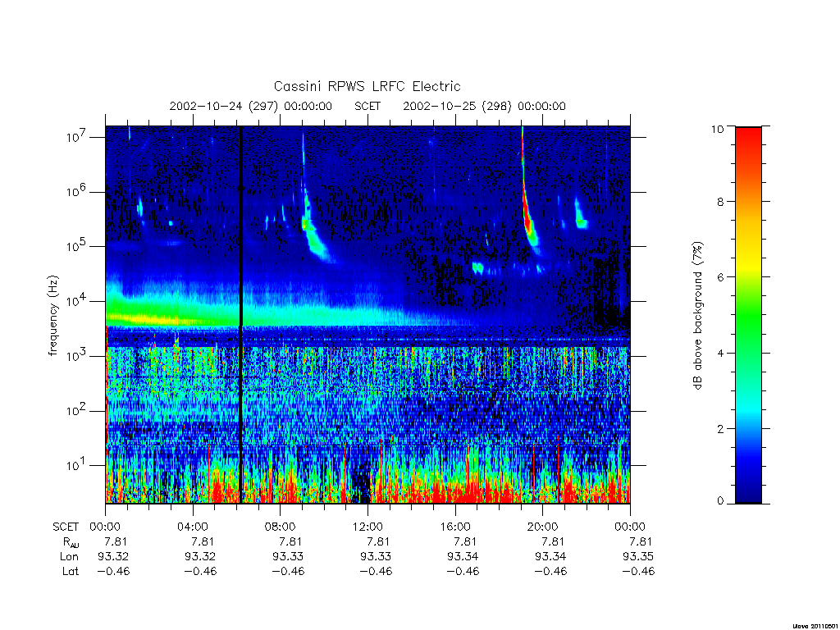Click the Lon value 93.35

(x=638, y=557)
